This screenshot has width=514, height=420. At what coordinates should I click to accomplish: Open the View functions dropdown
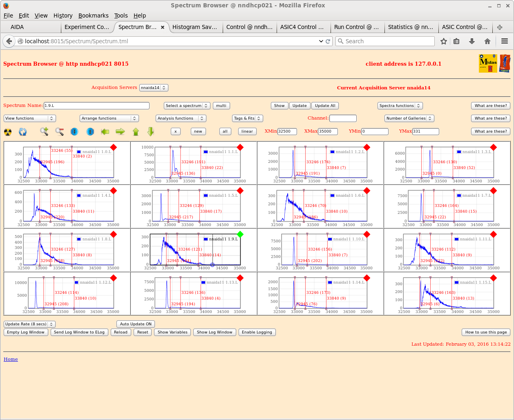tap(29, 118)
